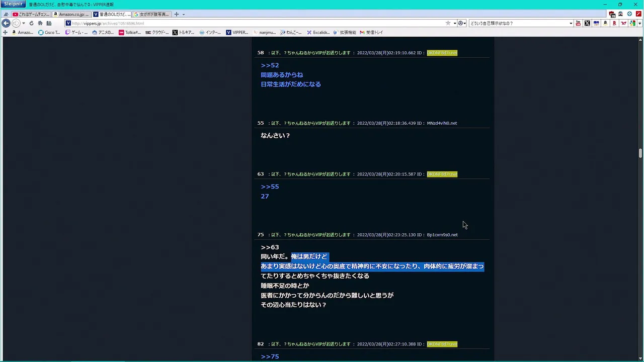Click highlighted ID on post 63
Image resolution: width=644 pixels, height=362 pixels.
[x=442, y=174]
